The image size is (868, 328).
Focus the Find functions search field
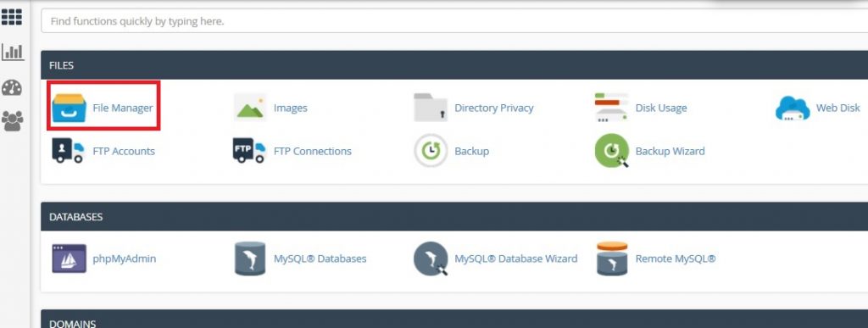tap(454, 21)
